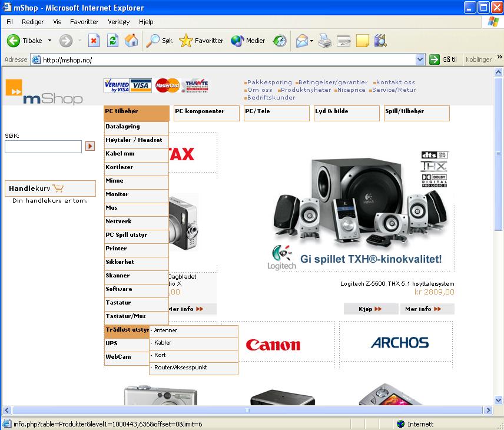Click the shopping cart icon in Handlekurv
The height and width of the screenshot is (430, 504).
[58, 188]
